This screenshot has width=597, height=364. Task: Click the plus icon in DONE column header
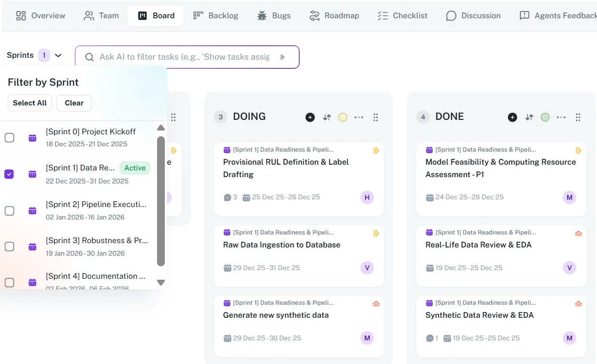tap(512, 117)
